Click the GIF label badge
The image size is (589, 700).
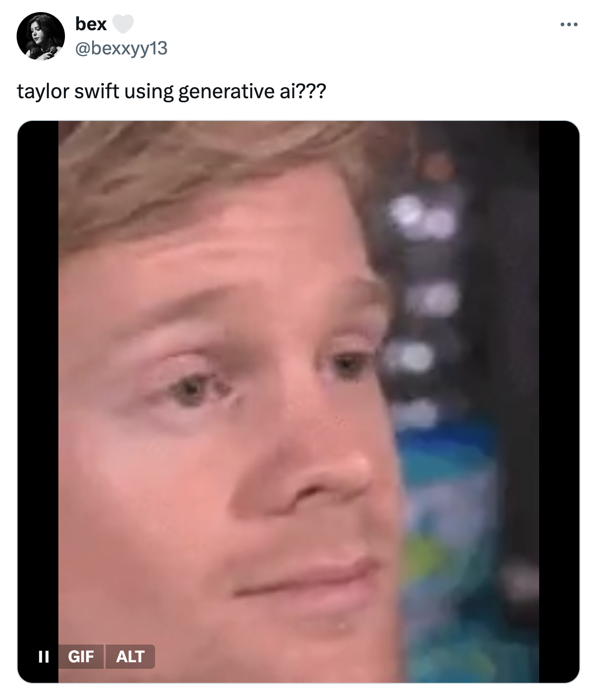(81, 657)
